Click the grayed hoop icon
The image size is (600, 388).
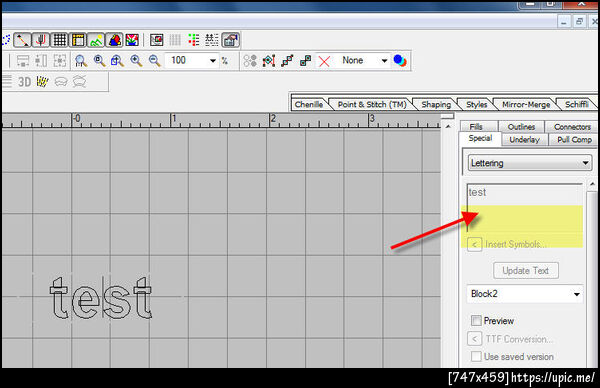tap(61, 82)
